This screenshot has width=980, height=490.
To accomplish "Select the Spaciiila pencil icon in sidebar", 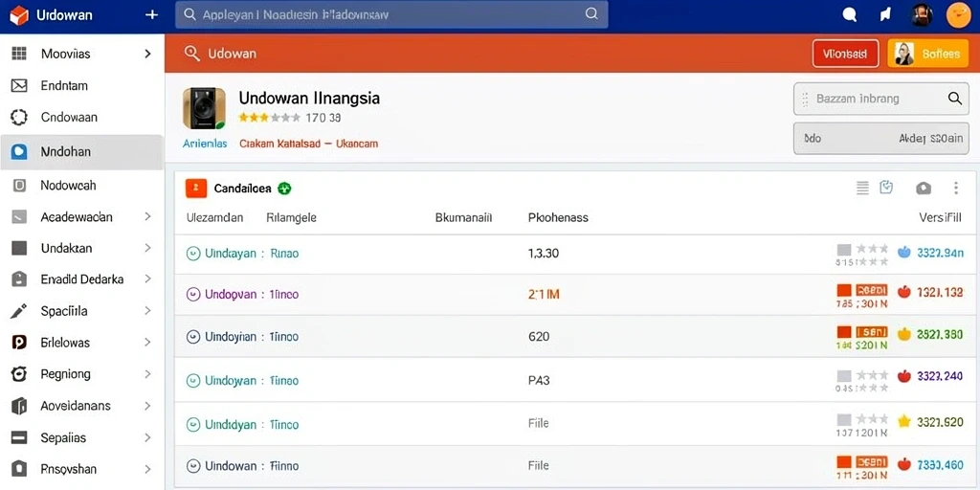I will [x=19, y=311].
